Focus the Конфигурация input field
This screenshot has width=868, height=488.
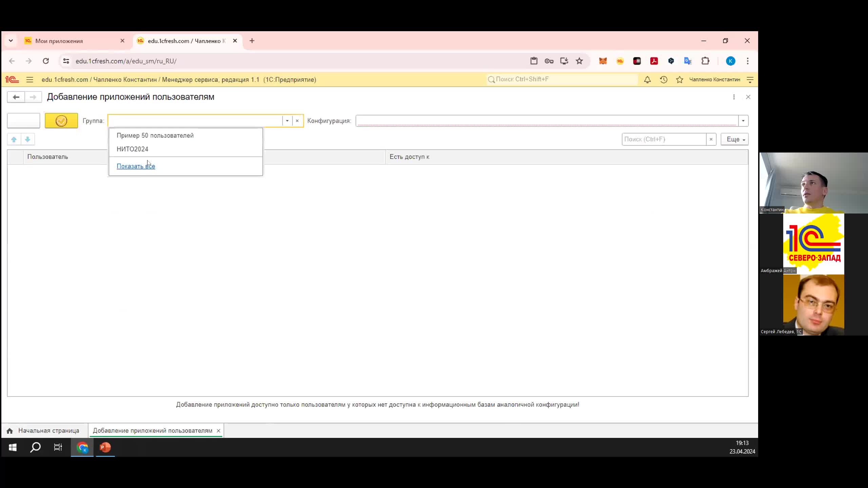pos(547,121)
